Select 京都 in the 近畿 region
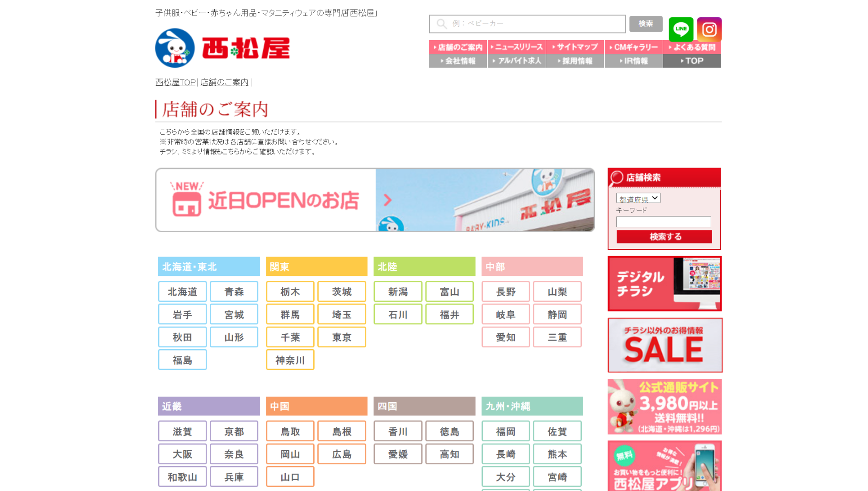This screenshot has width=868, height=491. (234, 431)
